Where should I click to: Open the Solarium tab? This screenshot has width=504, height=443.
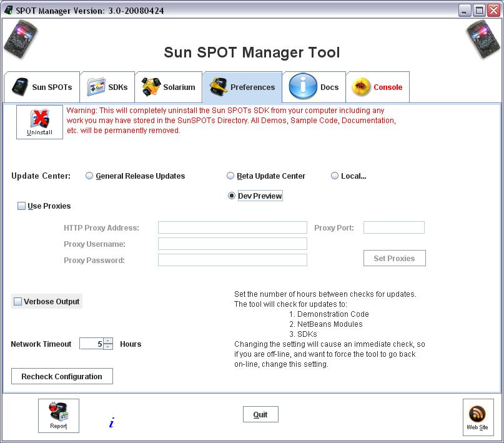click(x=169, y=87)
